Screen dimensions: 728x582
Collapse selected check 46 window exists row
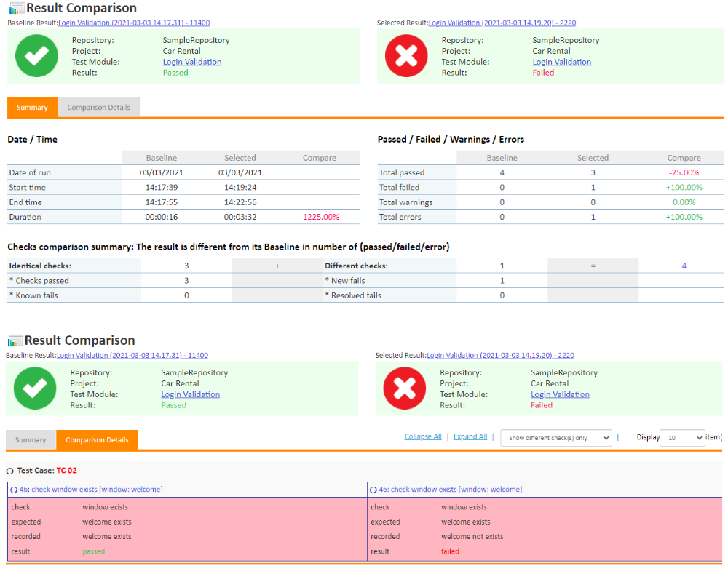pyautogui.click(x=373, y=490)
